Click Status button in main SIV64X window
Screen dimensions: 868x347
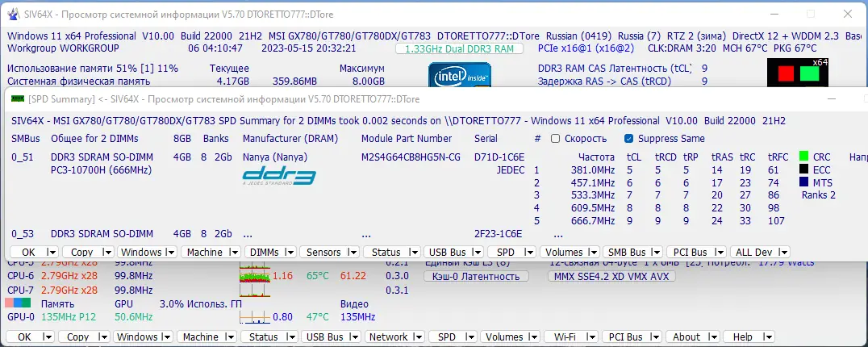(264, 337)
